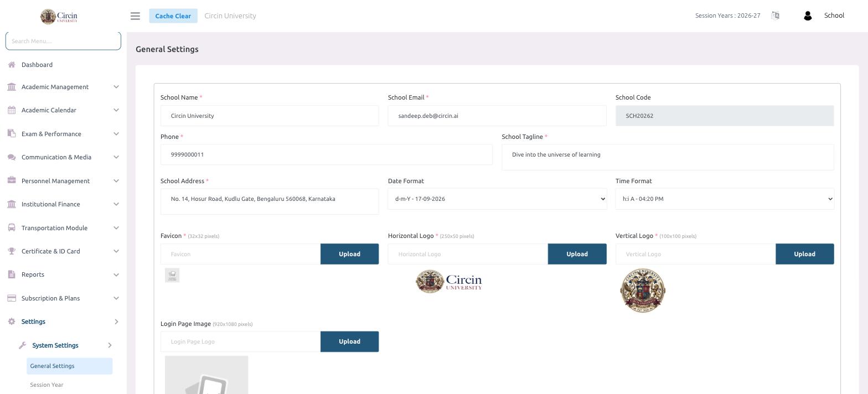Click the Settings gear icon

click(12, 322)
